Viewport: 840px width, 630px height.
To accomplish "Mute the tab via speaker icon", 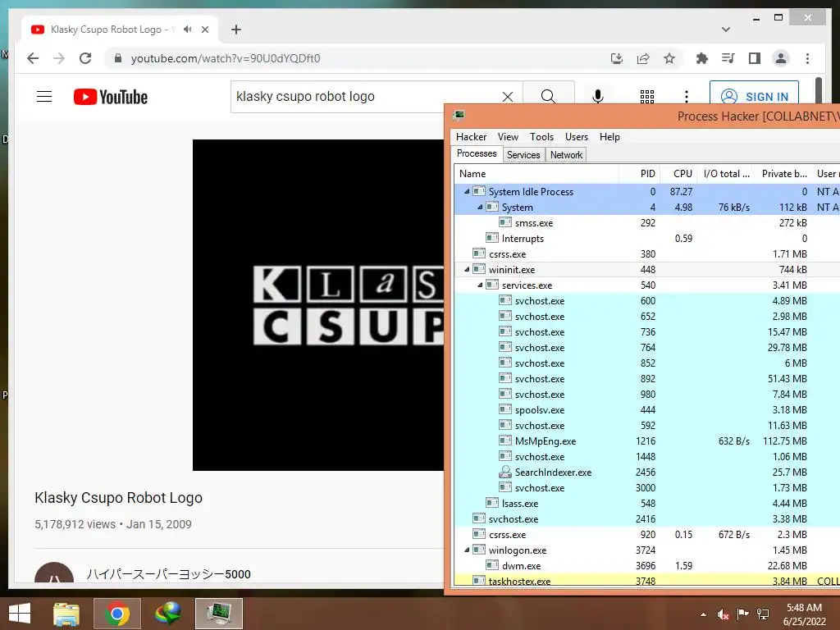I will coord(187,30).
